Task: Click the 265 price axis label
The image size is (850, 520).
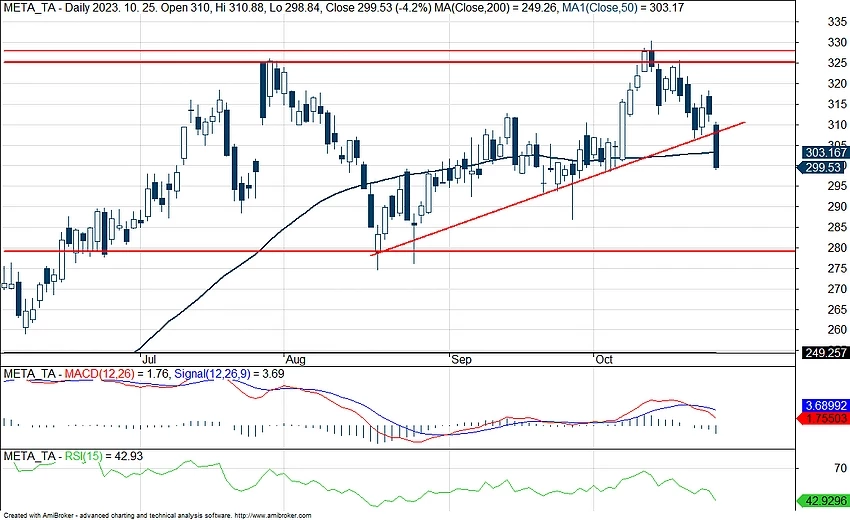Action: coord(837,310)
